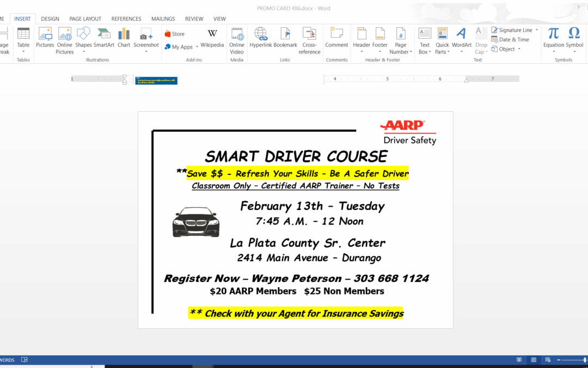The width and height of the screenshot is (588, 368).
Task: Click the 'February 13th – Tuesday' line
Action: point(313,206)
